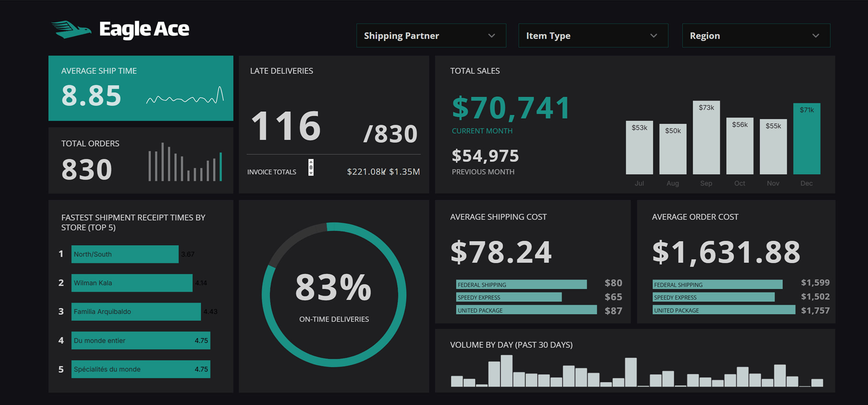Click the Spécialités du monde bar
Image resolution: width=868 pixels, height=405 pixels.
click(x=141, y=369)
